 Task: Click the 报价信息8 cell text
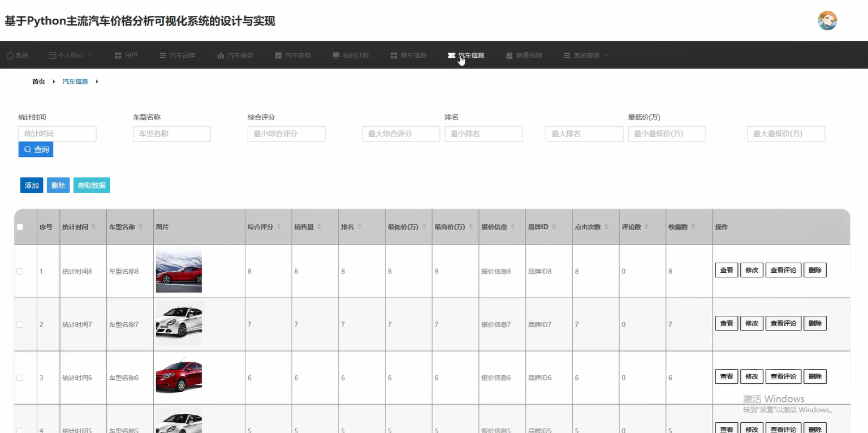(x=496, y=272)
